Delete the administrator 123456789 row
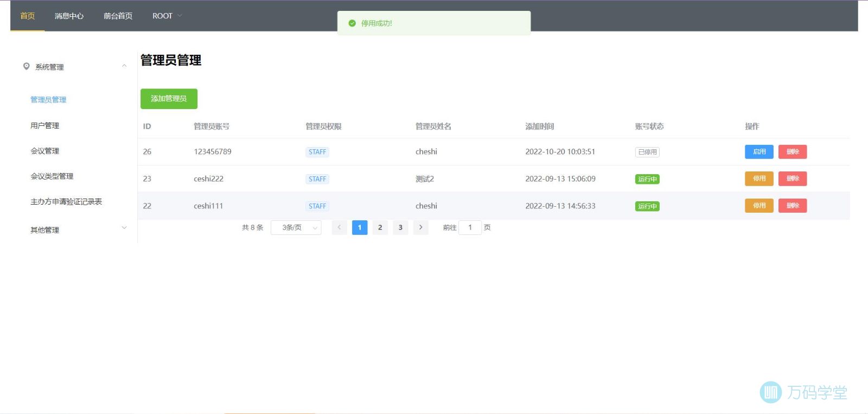868x414 pixels. [793, 152]
